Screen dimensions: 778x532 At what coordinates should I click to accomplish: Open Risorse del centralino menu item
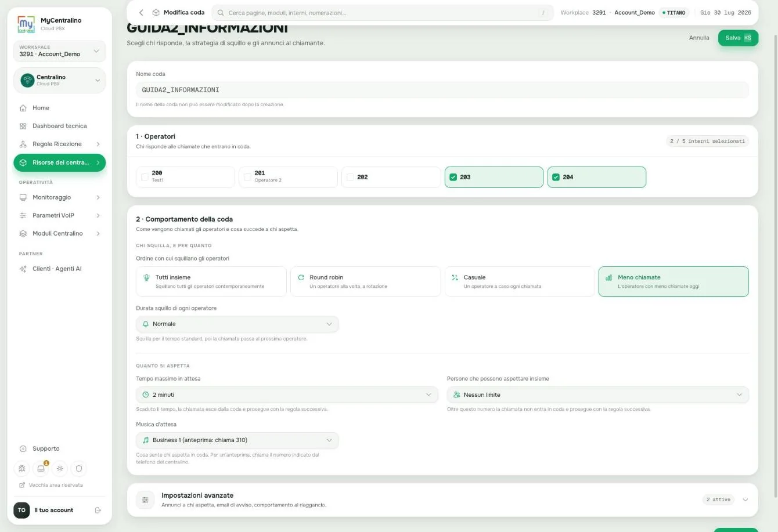[x=59, y=162]
